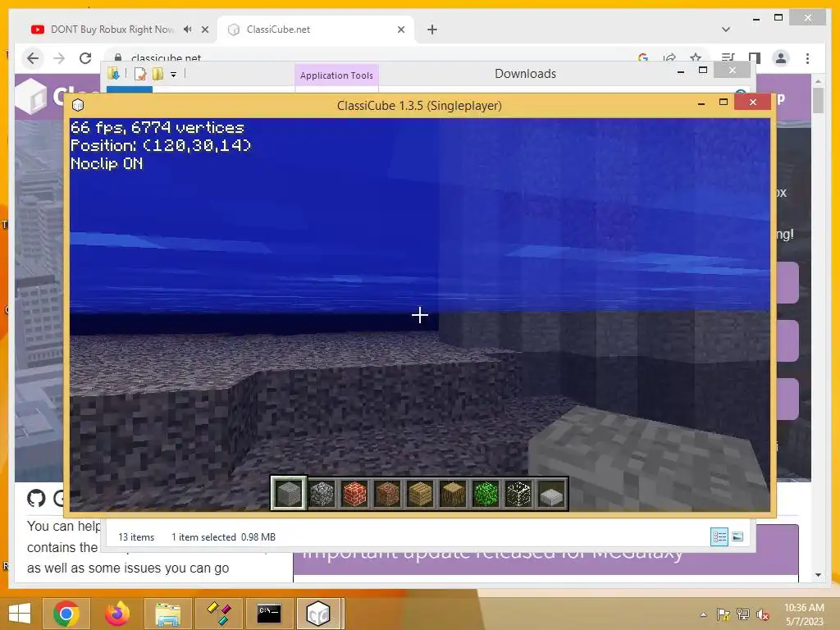Expand Customize Quick Access Toolbar dropdown
Image resolution: width=840 pixels, height=630 pixels.
174,75
